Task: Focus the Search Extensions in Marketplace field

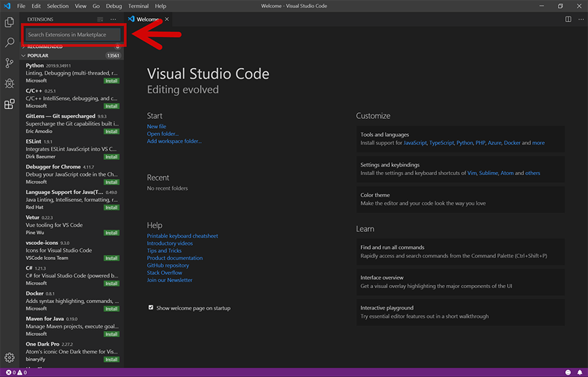Action: [73, 35]
